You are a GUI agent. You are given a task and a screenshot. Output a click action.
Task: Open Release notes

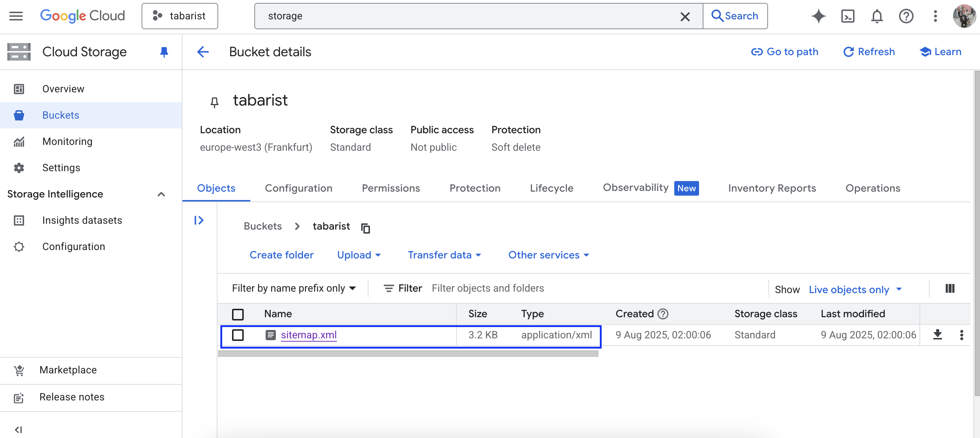pos(91,397)
